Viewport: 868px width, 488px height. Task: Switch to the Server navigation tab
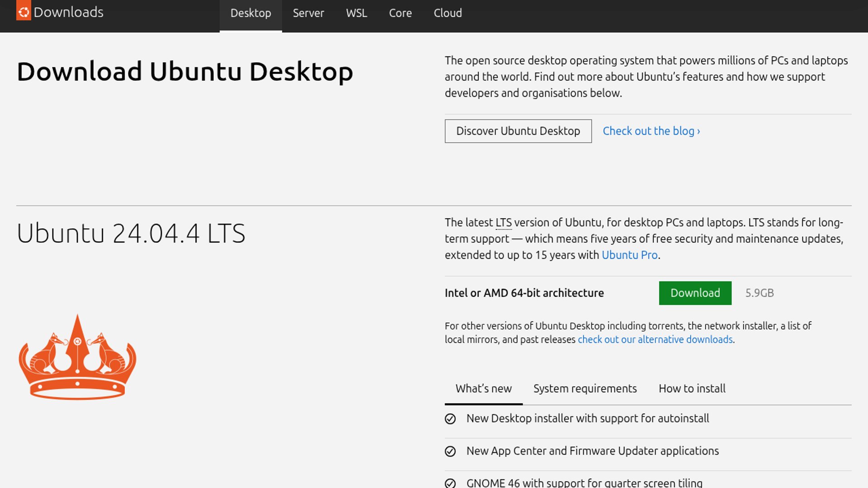point(308,13)
